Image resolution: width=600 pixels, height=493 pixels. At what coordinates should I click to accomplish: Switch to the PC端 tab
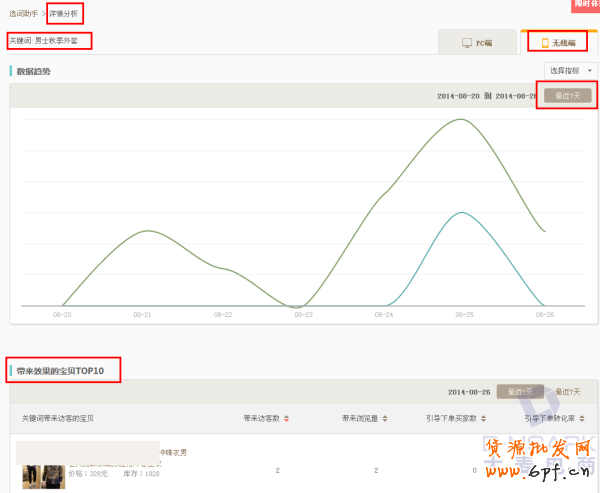(478, 43)
